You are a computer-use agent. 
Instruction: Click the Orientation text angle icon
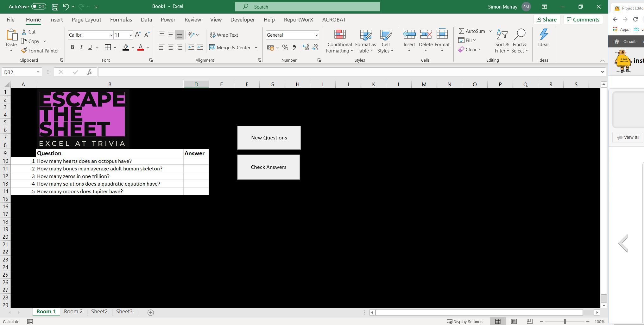tap(191, 35)
